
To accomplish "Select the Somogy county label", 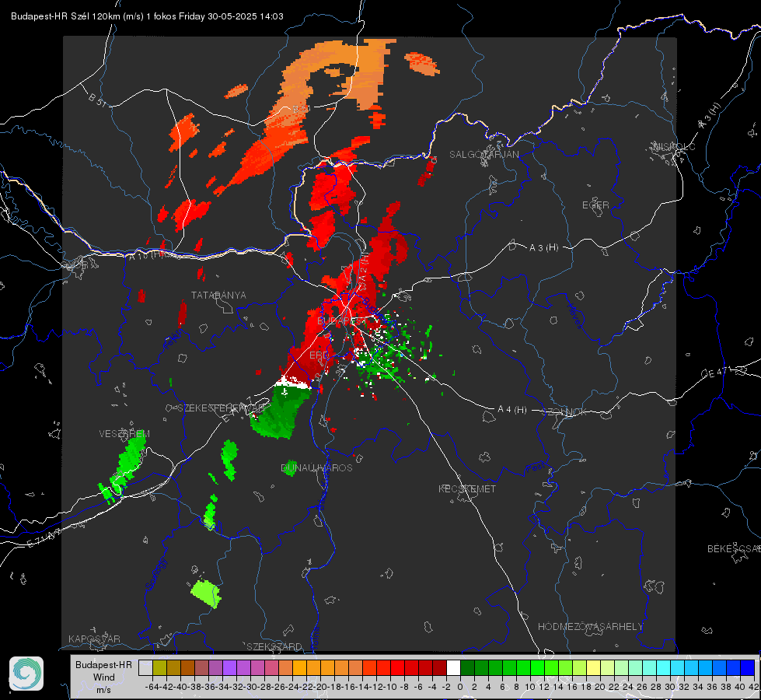I will point(156,574).
